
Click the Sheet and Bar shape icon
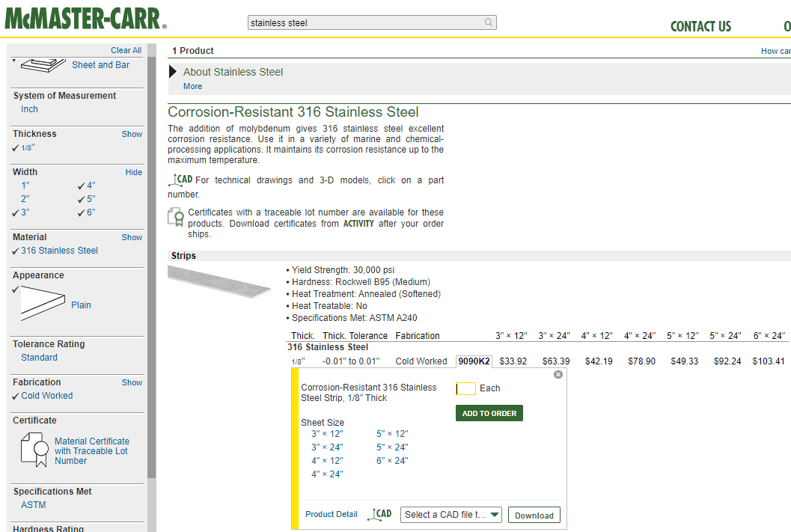click(43, 66)
